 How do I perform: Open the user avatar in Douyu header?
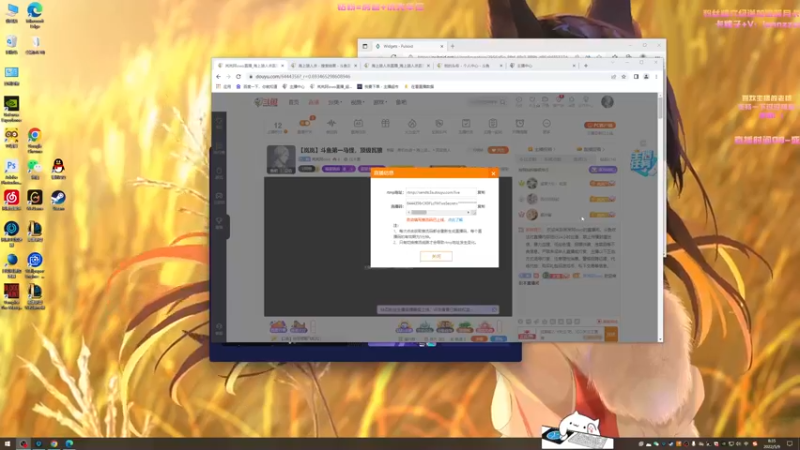tap(607, 102)
